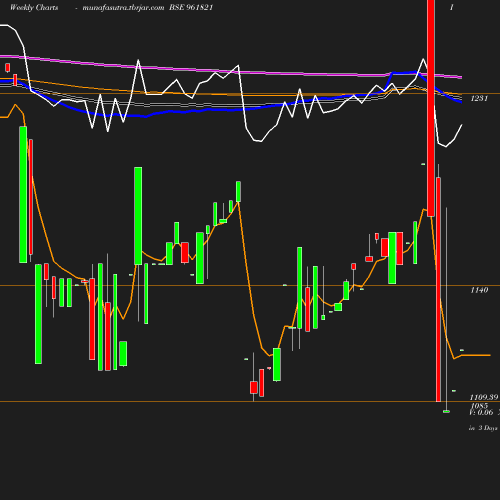Click the "munafasutra.tbrjar.com" source text
This screenshot has height=500, width=500.
[123, 7]
